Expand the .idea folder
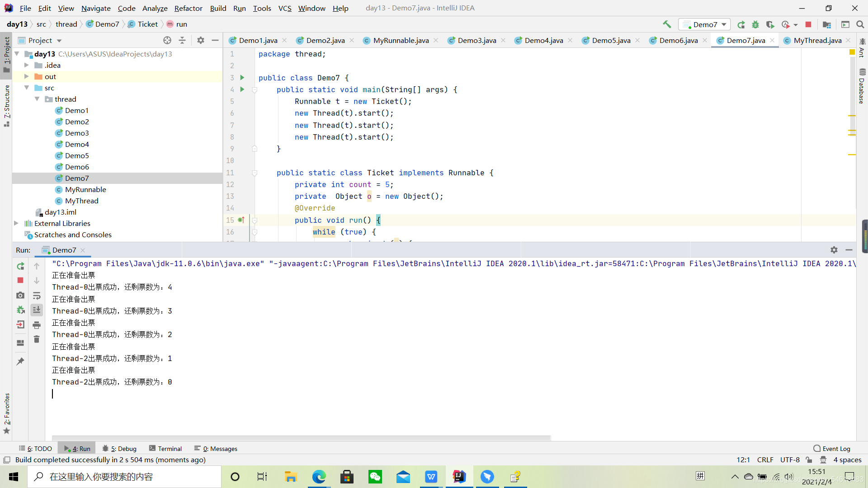 pos(27,65)
